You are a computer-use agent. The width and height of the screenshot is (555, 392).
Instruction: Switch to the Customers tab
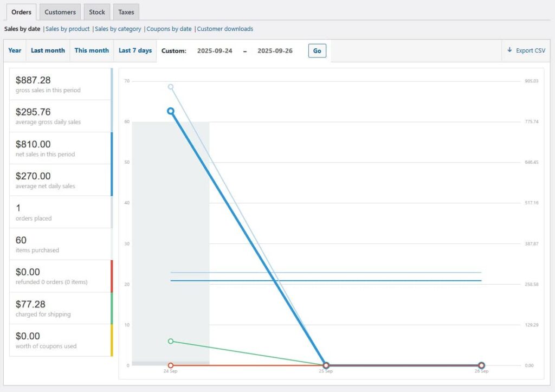point(60,12)
